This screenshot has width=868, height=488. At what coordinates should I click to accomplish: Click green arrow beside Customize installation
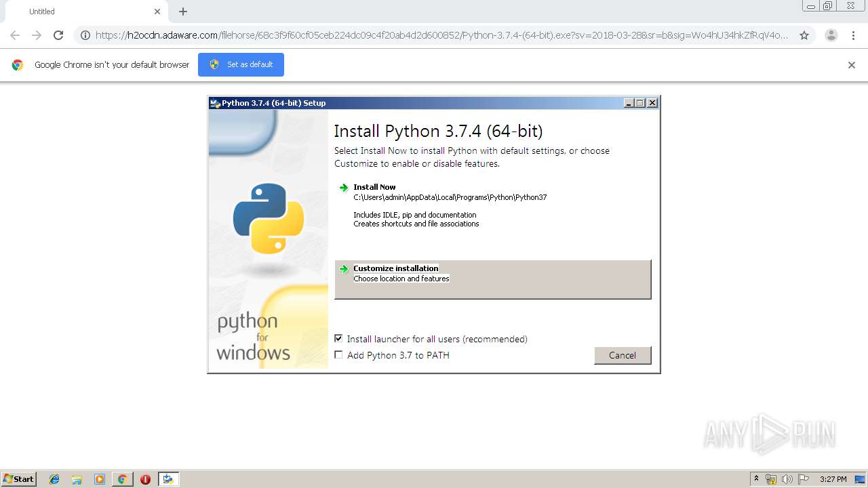(x=344, y=268)
